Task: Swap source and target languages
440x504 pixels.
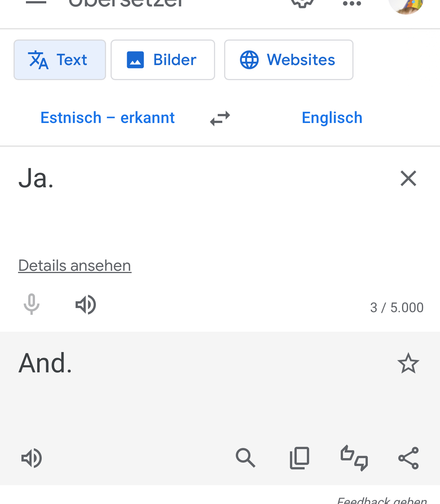Action: (x=220, y=118)
